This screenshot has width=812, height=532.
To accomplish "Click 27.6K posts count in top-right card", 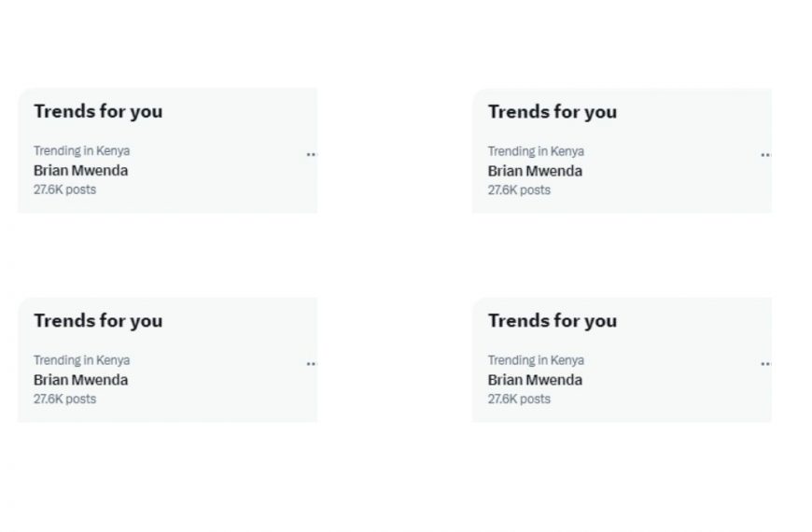I will pos(519,190).
